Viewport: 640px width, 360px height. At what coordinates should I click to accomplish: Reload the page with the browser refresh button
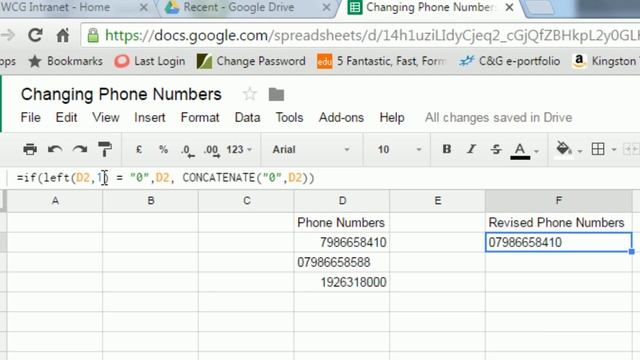(35, 36)
